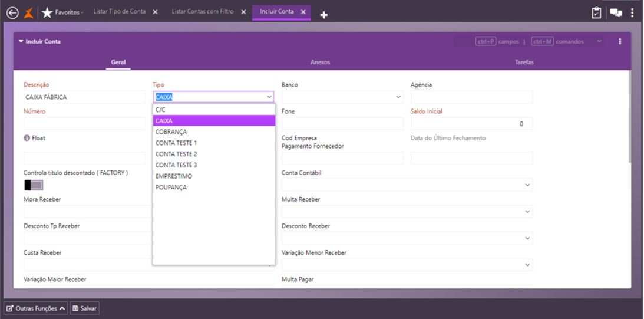Add a new tab with plus icon

coord(323,15)
